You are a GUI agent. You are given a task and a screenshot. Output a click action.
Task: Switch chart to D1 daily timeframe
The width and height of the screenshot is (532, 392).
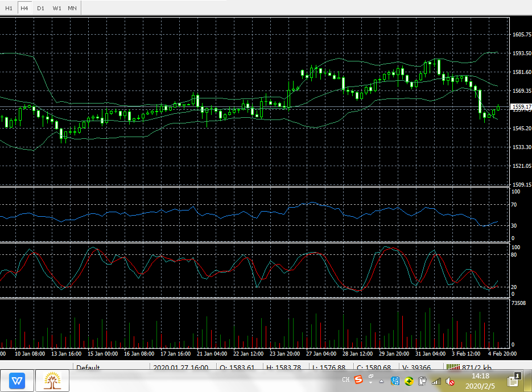(x=40, y=8)
